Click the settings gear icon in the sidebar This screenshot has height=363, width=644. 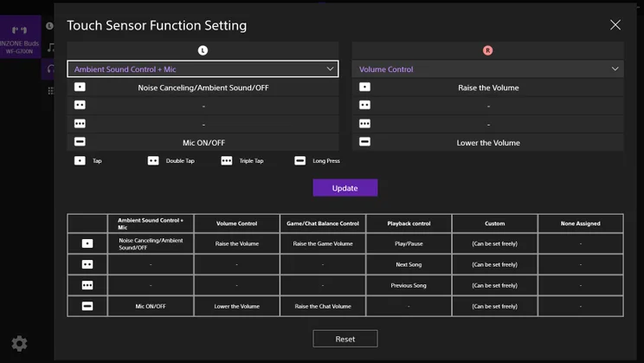click(x=19, y=344)
